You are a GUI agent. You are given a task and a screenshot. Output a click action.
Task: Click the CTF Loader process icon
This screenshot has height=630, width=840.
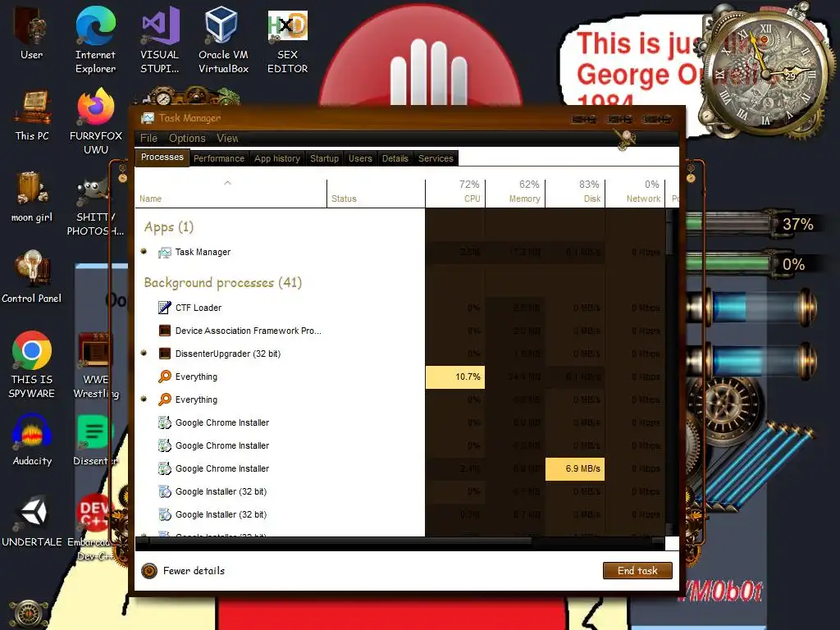tap(164, 308)
